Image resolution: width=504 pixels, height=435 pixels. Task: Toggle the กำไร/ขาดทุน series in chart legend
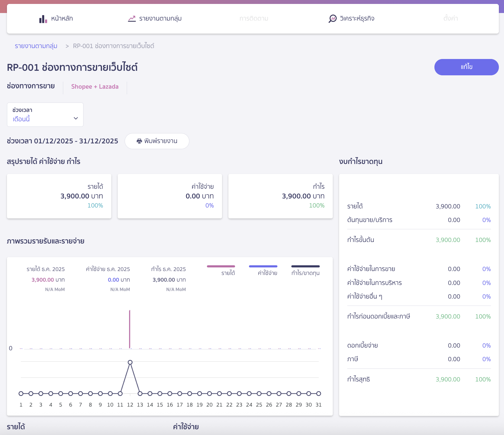pyautogui.click(x=305, y=270)
